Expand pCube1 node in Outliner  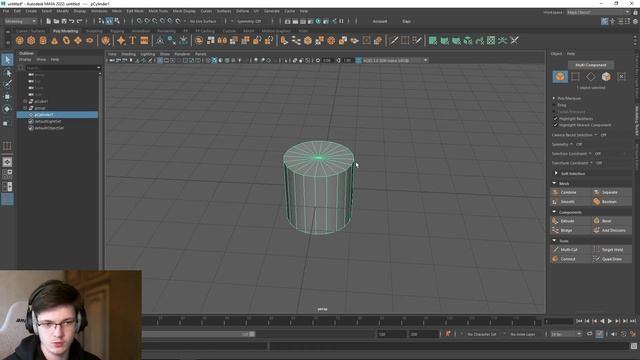[x=25, y=101]
